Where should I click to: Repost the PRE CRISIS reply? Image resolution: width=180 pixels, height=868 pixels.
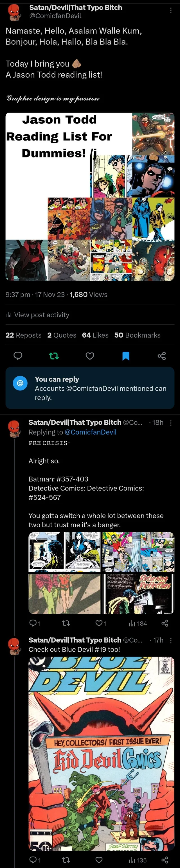[x=66, y=623]
